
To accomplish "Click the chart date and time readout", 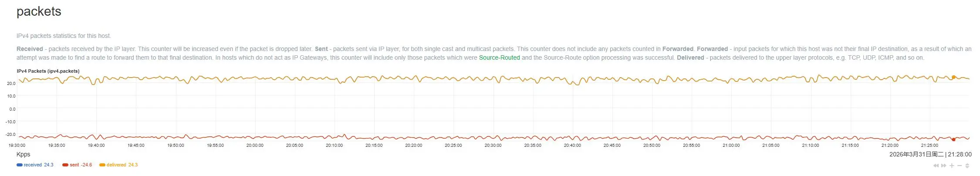I will click(x=930, y=155).
